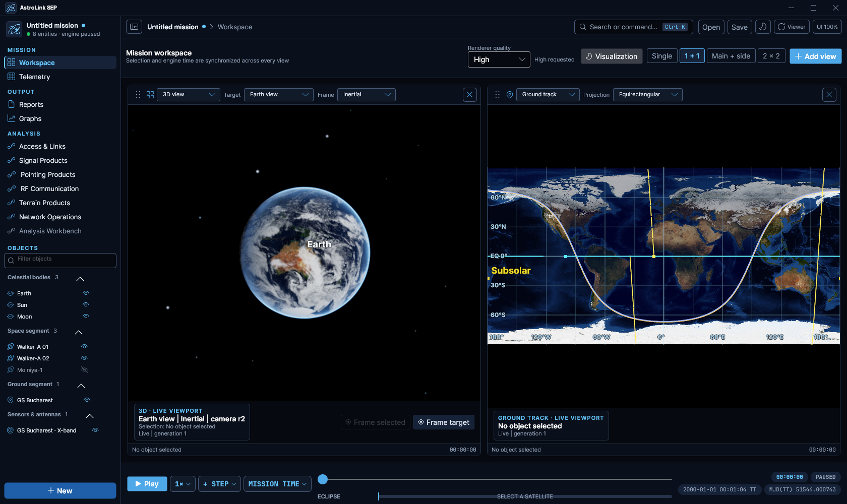847x504 pixels.
Task: Select Molniya-1 satellite icon
Action: (x=11, y=370)
